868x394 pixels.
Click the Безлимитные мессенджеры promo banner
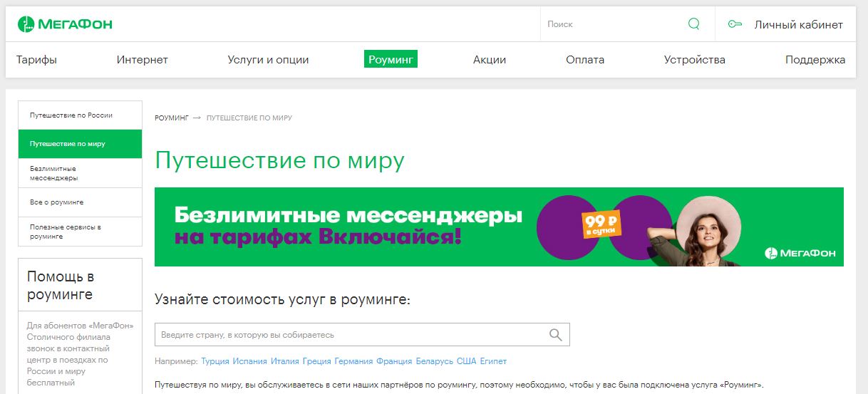[x=499, y=227]
